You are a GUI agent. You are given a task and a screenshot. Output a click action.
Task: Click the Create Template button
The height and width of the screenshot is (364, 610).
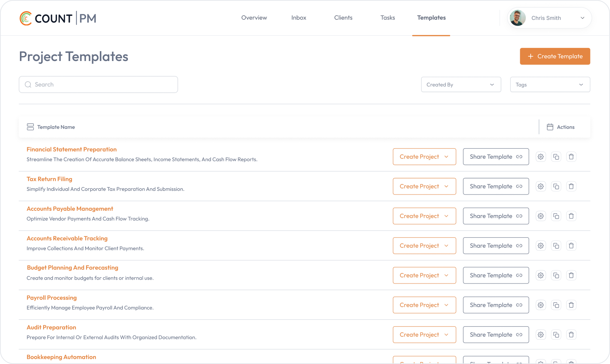click(555, 56)
